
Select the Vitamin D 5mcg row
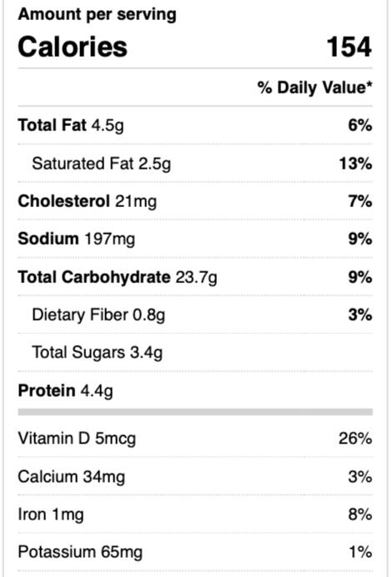[195, 438]
